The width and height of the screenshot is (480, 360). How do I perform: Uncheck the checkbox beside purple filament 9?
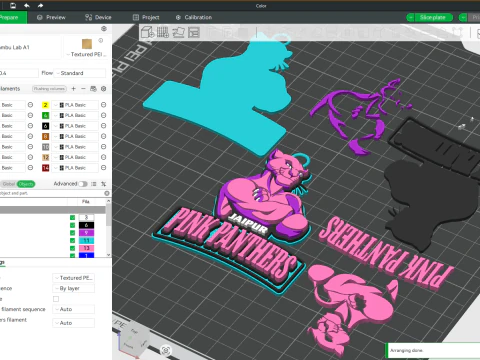coord(72,233)
